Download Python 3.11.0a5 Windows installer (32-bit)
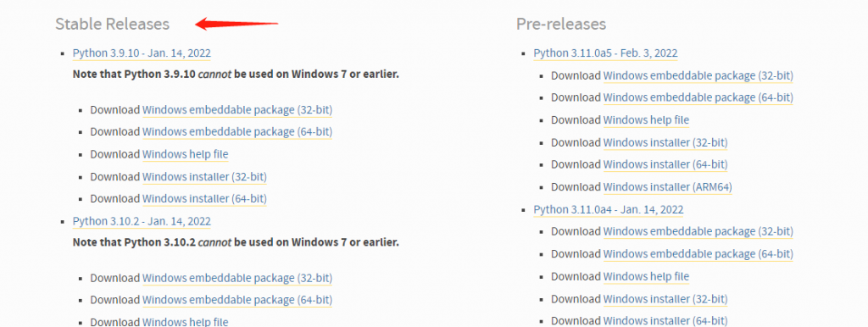The width and height of the screenshot is (868, 327). coord(665,143)
